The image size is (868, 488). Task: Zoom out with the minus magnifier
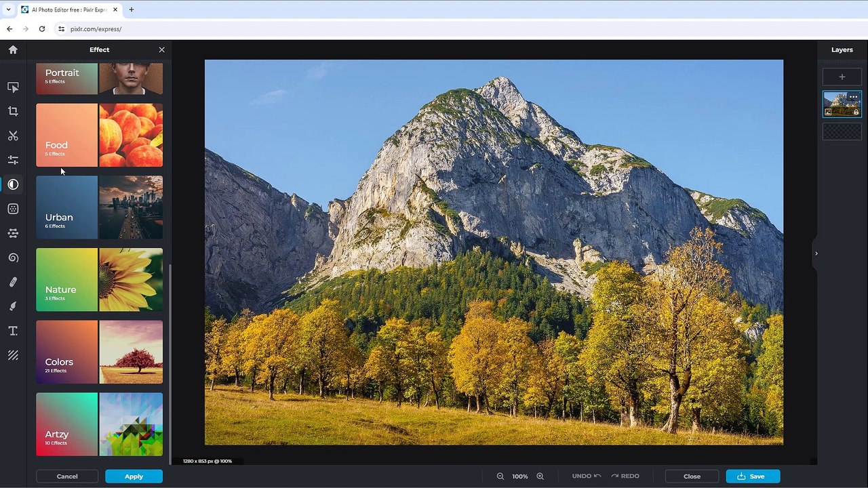tap(500, 476)
